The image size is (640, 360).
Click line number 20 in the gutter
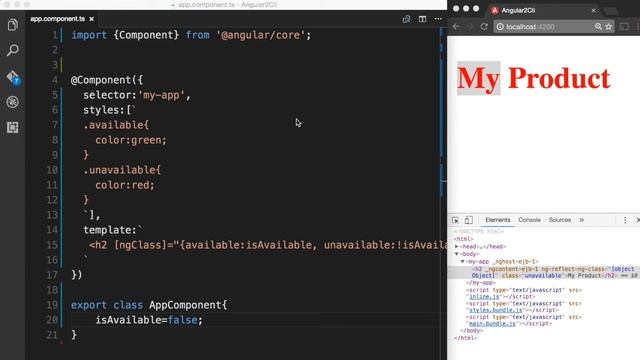pos(52,320)
